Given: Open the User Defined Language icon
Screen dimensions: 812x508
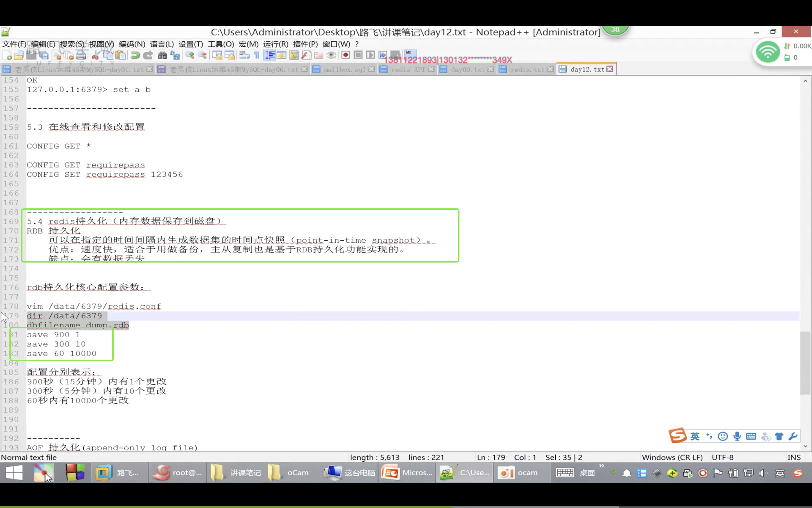Looking at the screenshot, I should (282, 55).
